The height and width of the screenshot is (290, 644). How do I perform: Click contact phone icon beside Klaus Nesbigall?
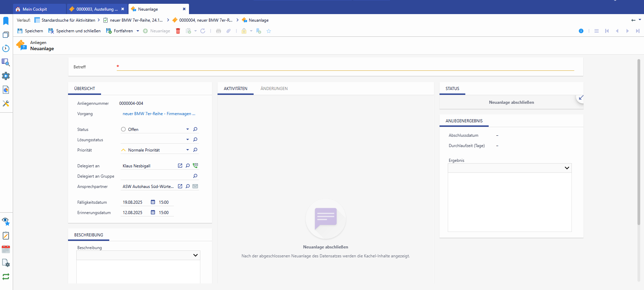tap(195, 166)
